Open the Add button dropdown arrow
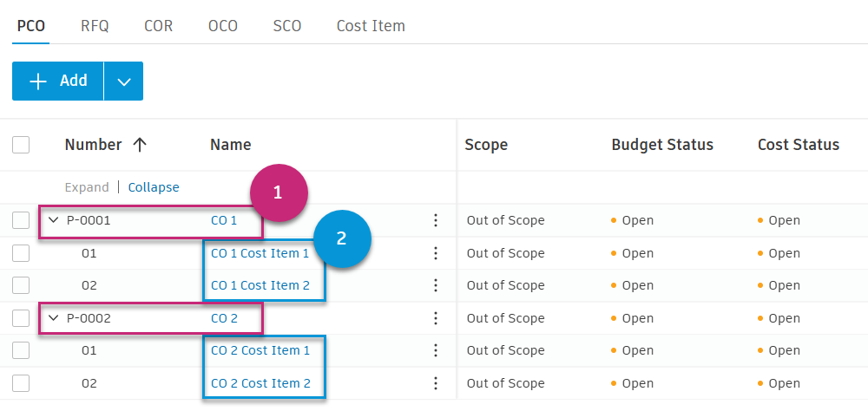 (x=124, y=81)
